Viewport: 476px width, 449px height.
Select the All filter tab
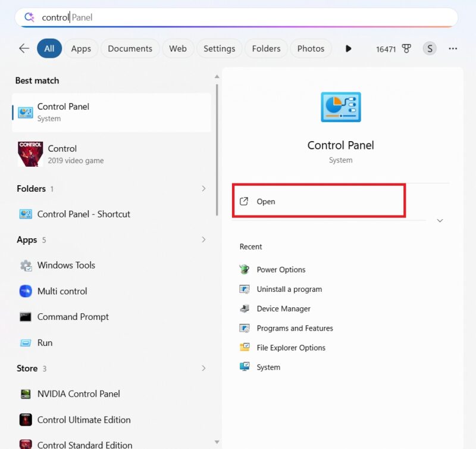[x=49, y=49]
